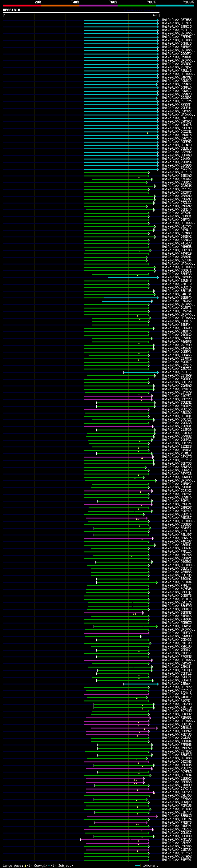Open hit UniRef100_C6T9F1
The width and height of the screenshot is (197, 868).
tap(177, 23)
